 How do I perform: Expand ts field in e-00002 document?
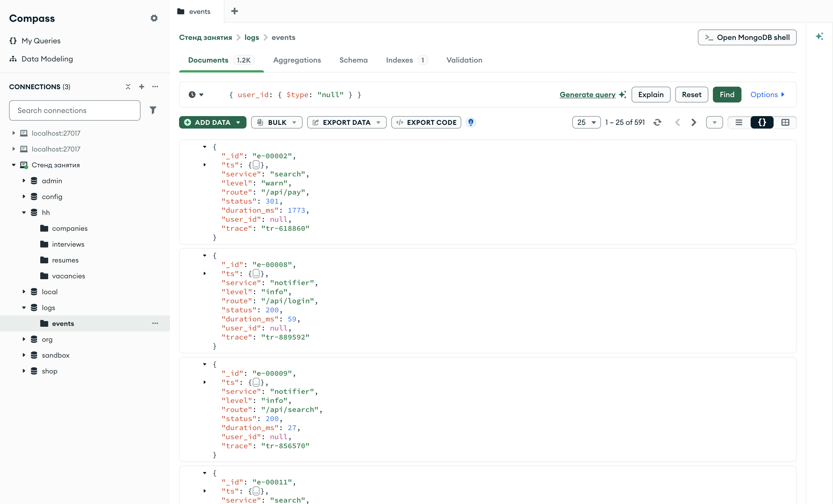pyautogui.click(x=205, y=165)
